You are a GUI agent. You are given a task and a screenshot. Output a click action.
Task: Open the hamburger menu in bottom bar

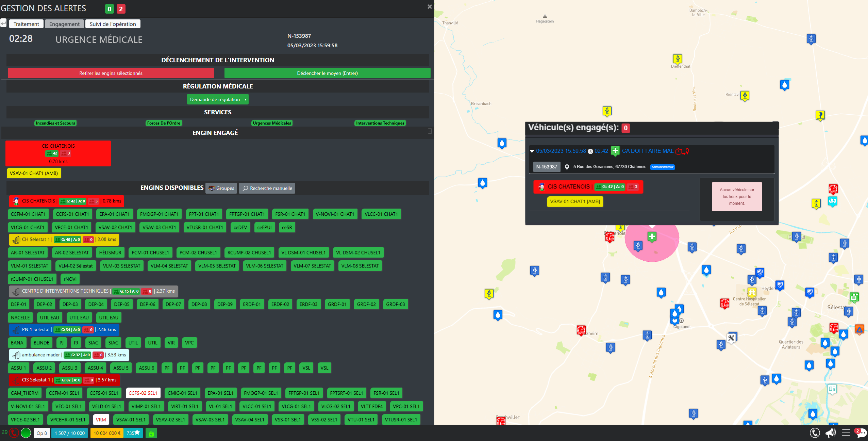pyautogui.click(x=846, y=433)
